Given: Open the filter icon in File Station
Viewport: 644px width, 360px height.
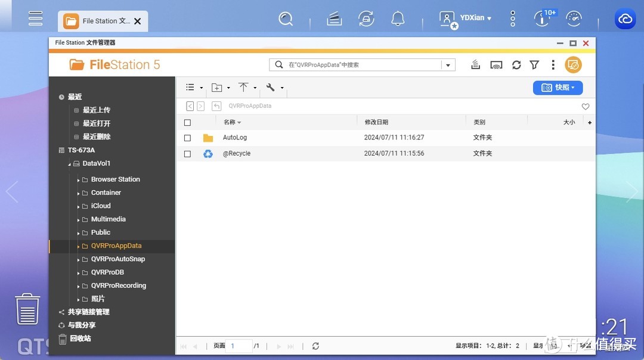Looking at the screenshot, I should pos(534,64).
